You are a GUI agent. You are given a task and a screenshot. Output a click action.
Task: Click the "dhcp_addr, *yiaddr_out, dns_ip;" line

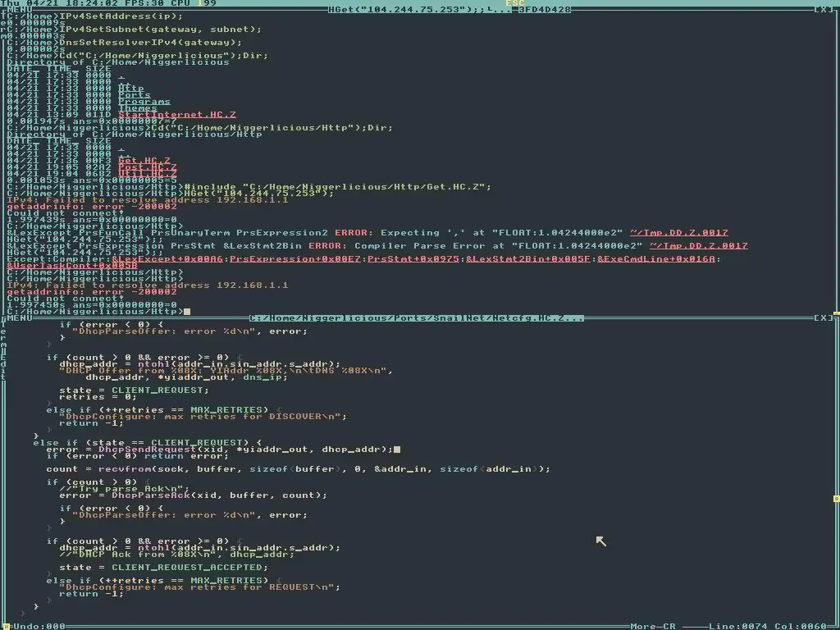pyautogui.click(x=186, y=377)
